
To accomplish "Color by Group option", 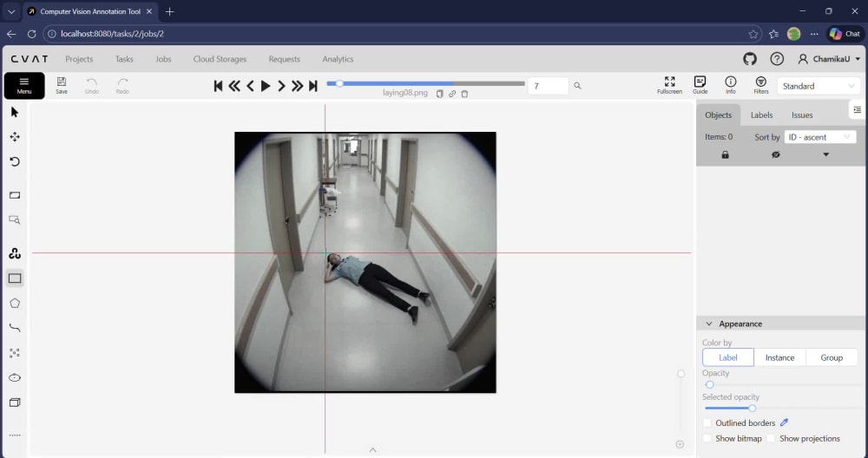I will pyautogui.click(x=832, y=357).
